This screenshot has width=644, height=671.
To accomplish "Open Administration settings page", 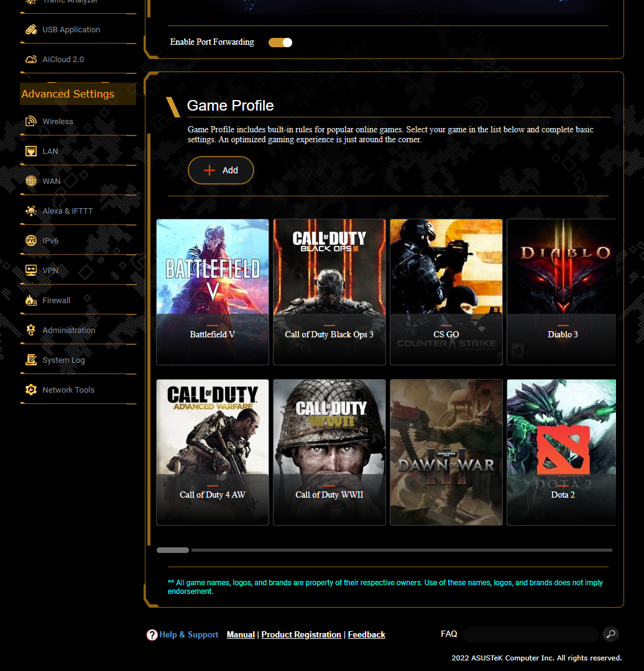I will point(78,330).
